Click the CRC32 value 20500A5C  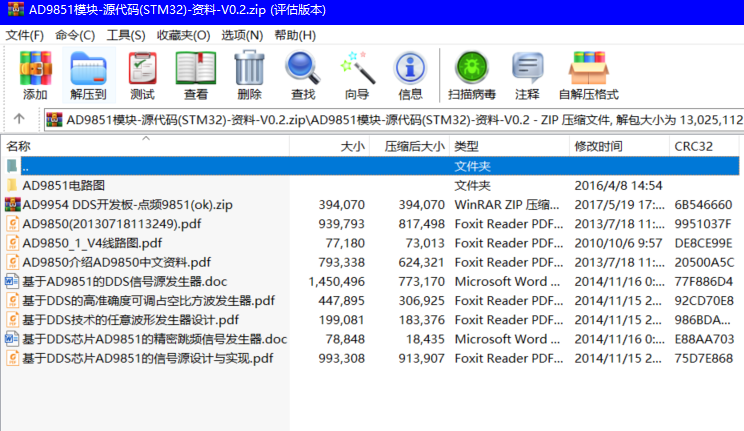704,262
